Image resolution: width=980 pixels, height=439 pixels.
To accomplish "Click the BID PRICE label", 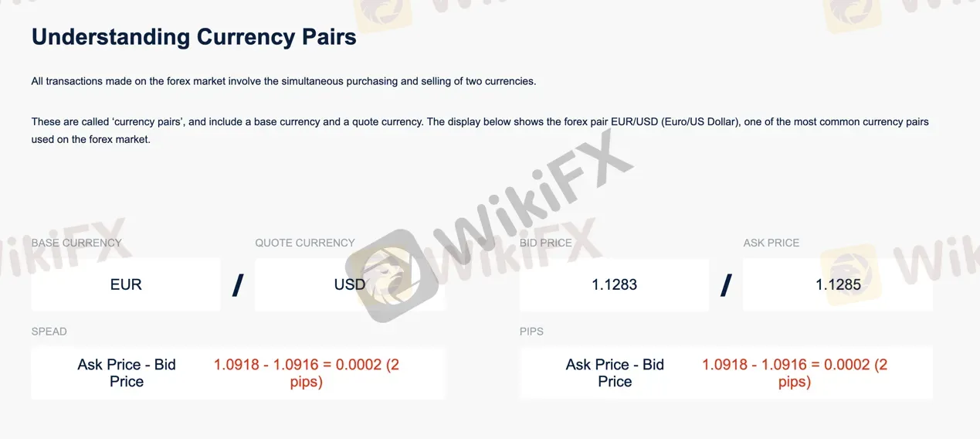I will click(x=546, y=243).
